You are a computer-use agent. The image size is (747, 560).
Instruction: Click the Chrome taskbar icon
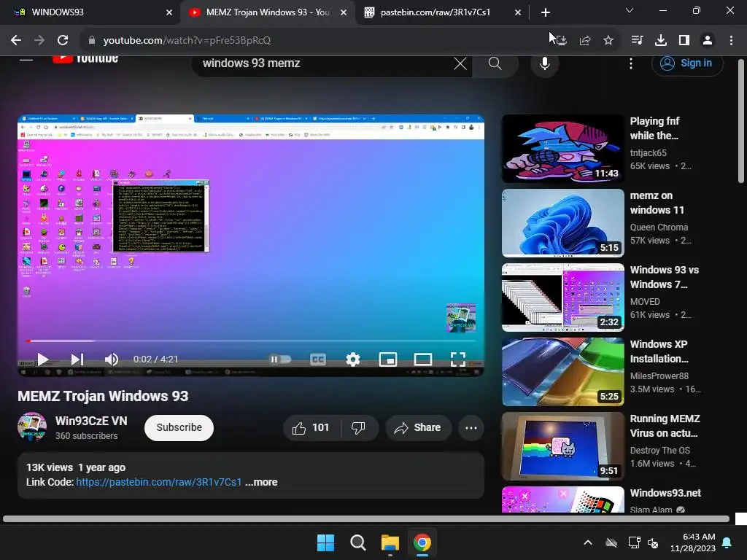click(422, 542)
